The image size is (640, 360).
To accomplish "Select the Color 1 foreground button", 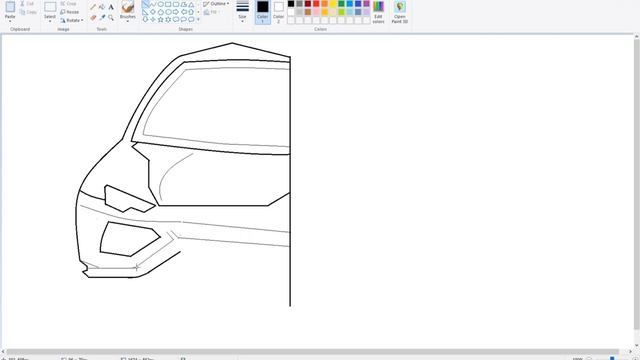I will click(262, 11).
